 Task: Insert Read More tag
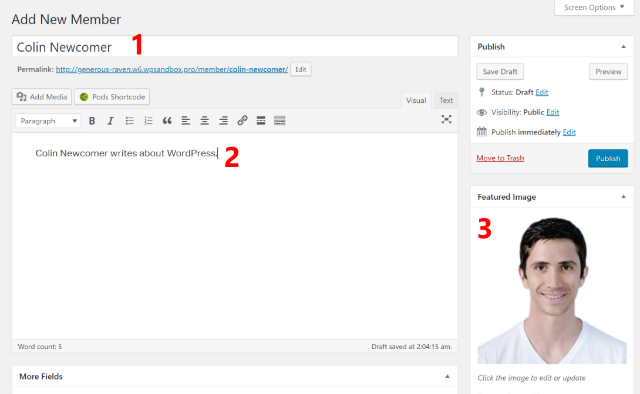point(261,121)
